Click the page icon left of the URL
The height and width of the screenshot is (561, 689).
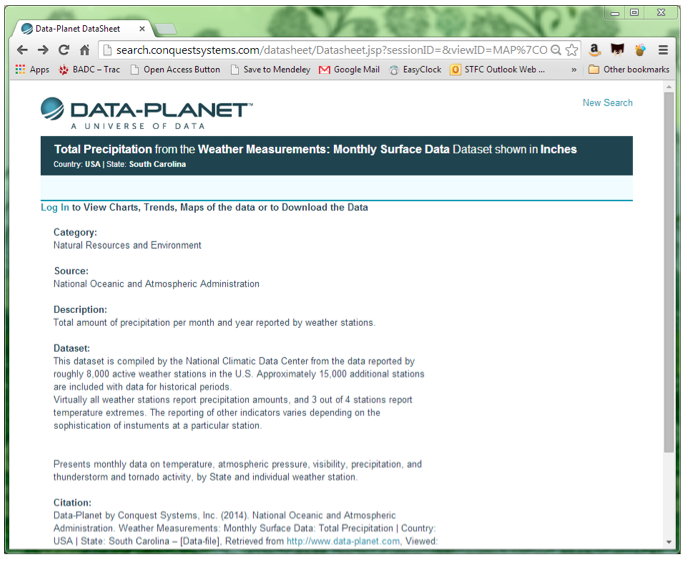(107, 50)
